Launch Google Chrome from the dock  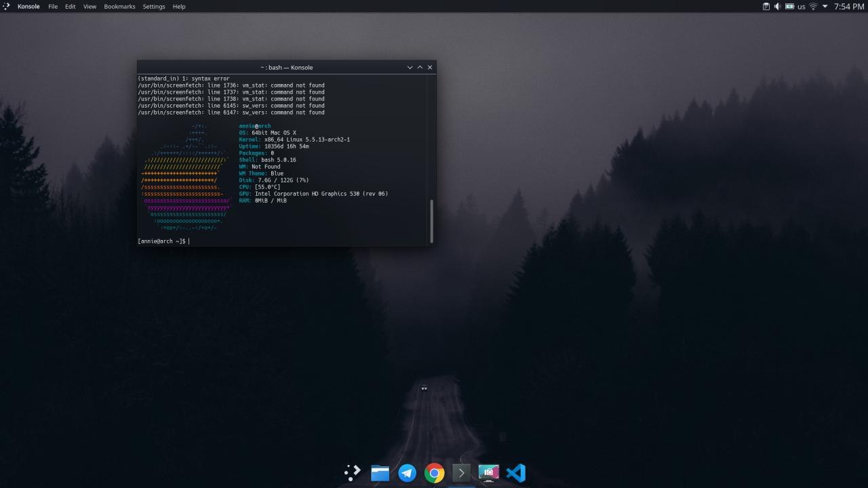434,472
